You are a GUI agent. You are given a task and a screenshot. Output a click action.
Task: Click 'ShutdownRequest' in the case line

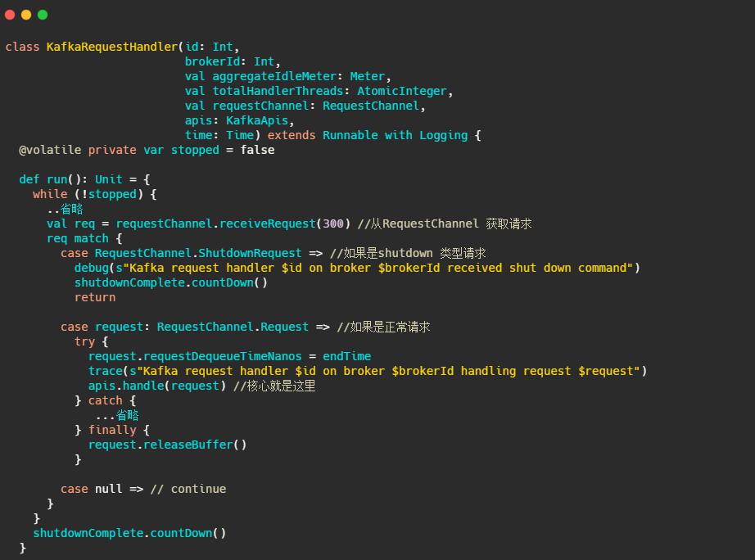pos(250,253)
